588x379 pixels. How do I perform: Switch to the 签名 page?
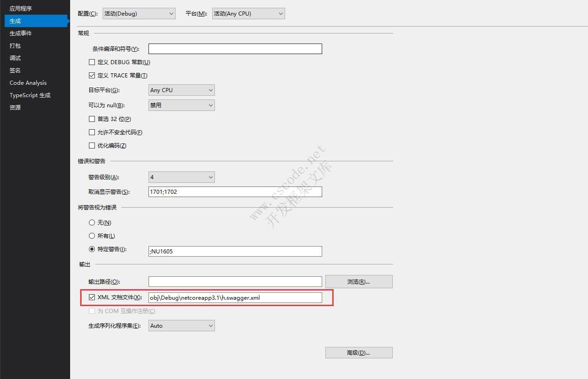tap(14, 70)
